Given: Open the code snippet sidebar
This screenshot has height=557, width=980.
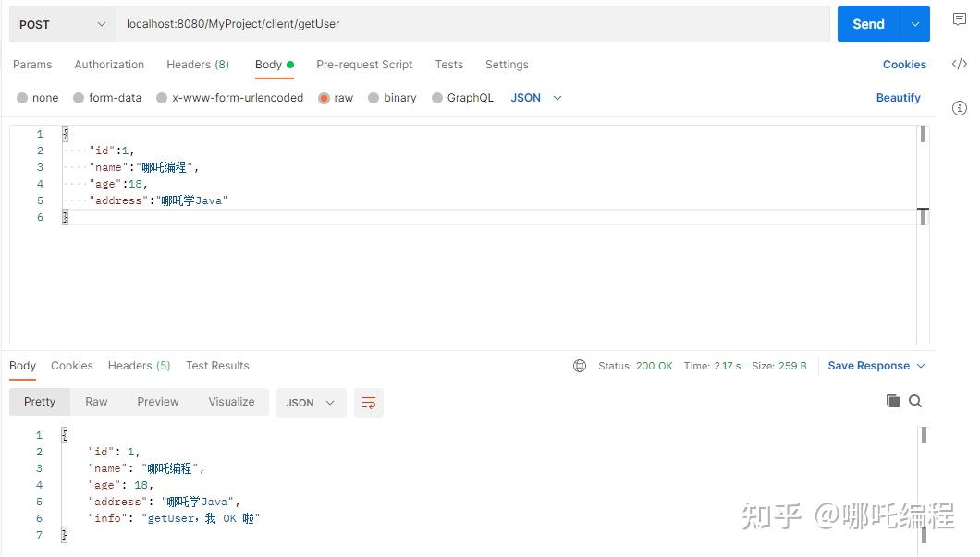Looking at the screenshot, I should pyautogui.click(x=960, y=64).
